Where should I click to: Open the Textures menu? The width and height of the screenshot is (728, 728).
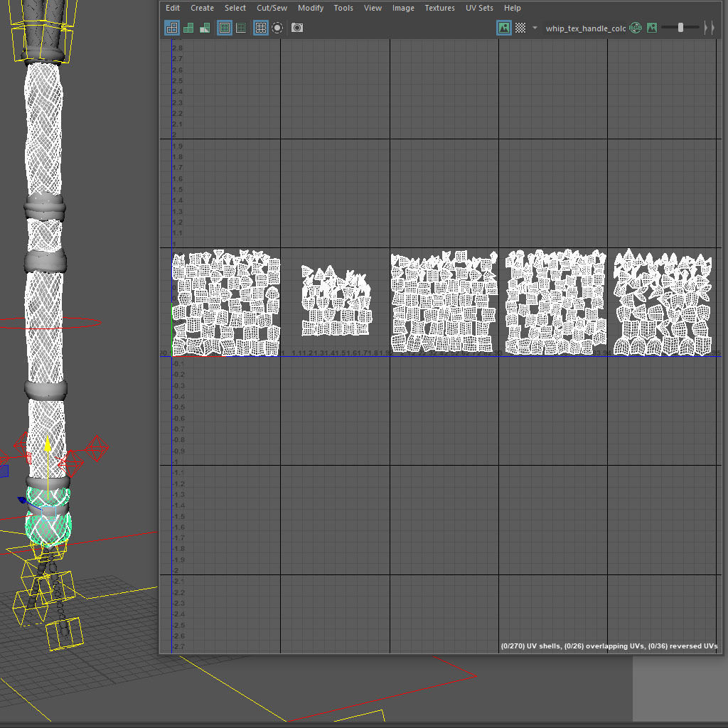[x=439, y=8]
